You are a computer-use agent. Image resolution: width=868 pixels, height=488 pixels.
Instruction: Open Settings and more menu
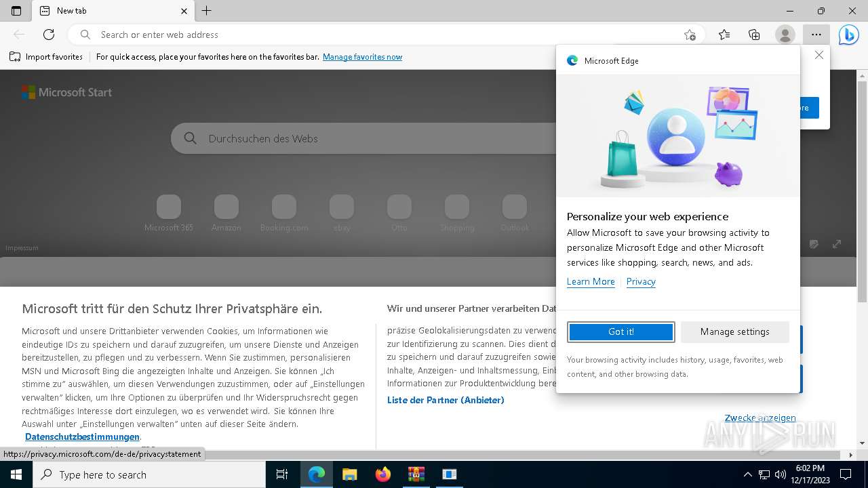pos(816,35)
